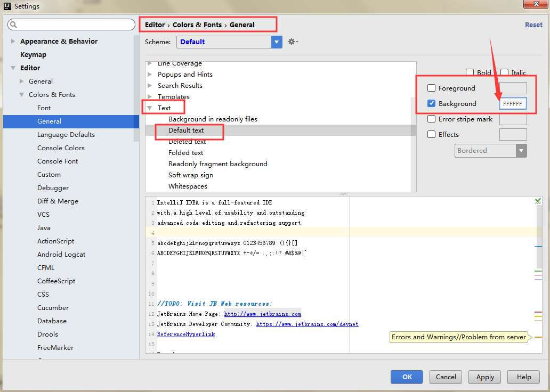Toggle the Error stripe mark checkbox
The height and width of the screenshot is (392, 550).
click(432, 119)
